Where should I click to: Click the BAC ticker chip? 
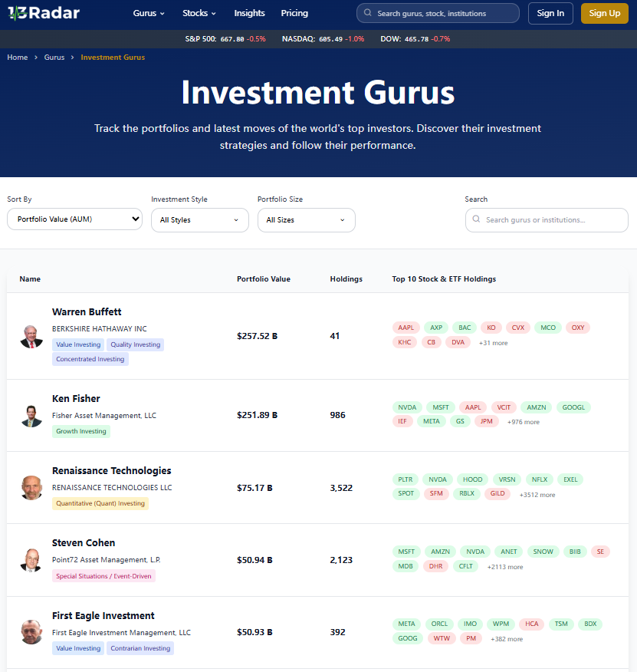click(x=465, y=328)
